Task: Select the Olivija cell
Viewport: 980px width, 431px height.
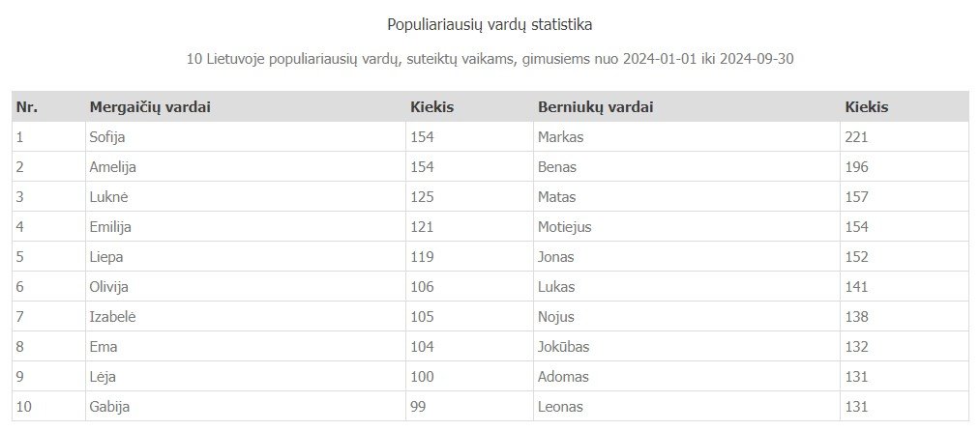Action: click(x=246, y=287)
